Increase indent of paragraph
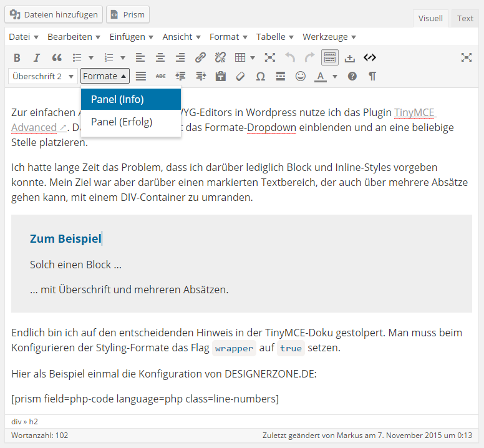The image size is (484, 448). pyautogui.click(x=201, y=76)
